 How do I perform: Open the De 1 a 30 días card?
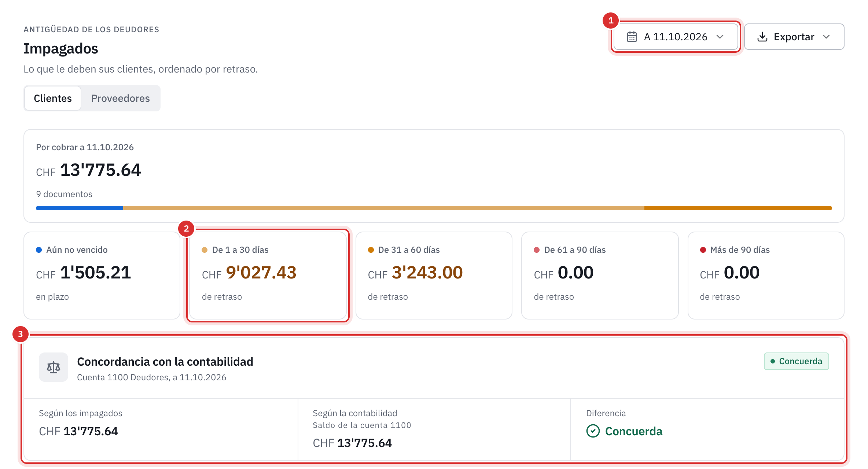pyautogui.click(x=268, y=276)
